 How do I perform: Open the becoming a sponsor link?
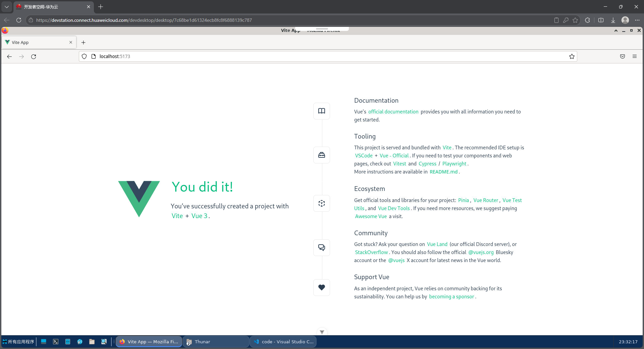451,297
